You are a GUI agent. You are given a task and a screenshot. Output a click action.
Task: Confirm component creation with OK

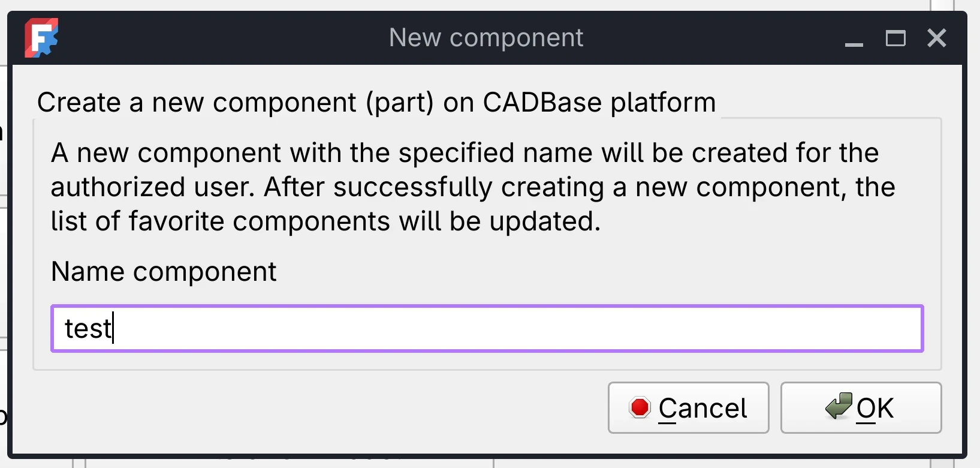click(861, 407)
